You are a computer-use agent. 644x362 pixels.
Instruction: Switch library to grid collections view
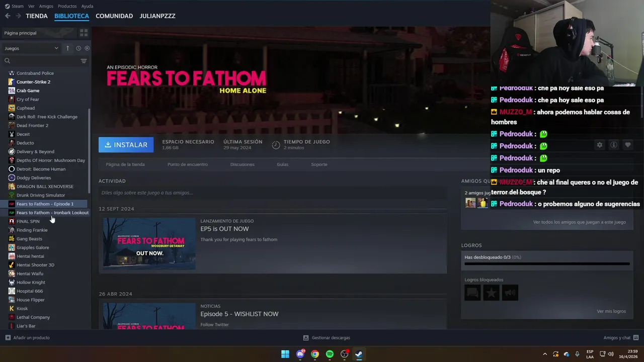(84, 33)
